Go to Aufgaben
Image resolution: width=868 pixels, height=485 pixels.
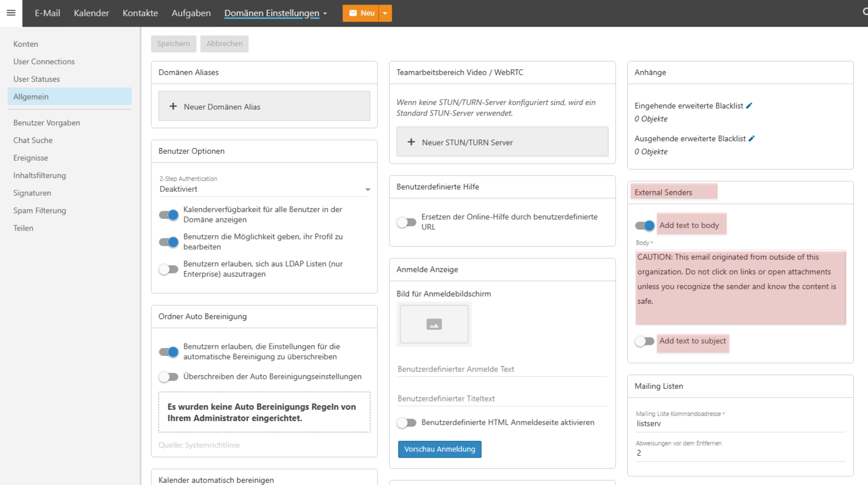click(x=191, y=13)
